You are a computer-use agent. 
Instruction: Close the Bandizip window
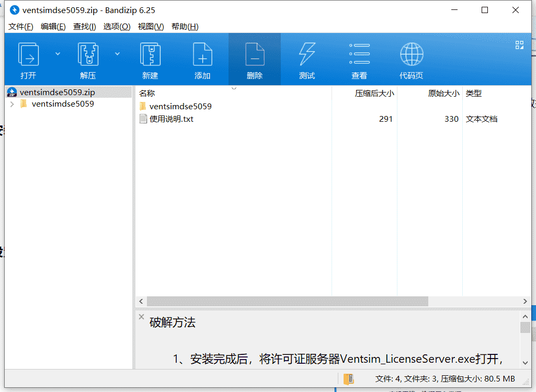pyautogui.click(x=516, y=10)
